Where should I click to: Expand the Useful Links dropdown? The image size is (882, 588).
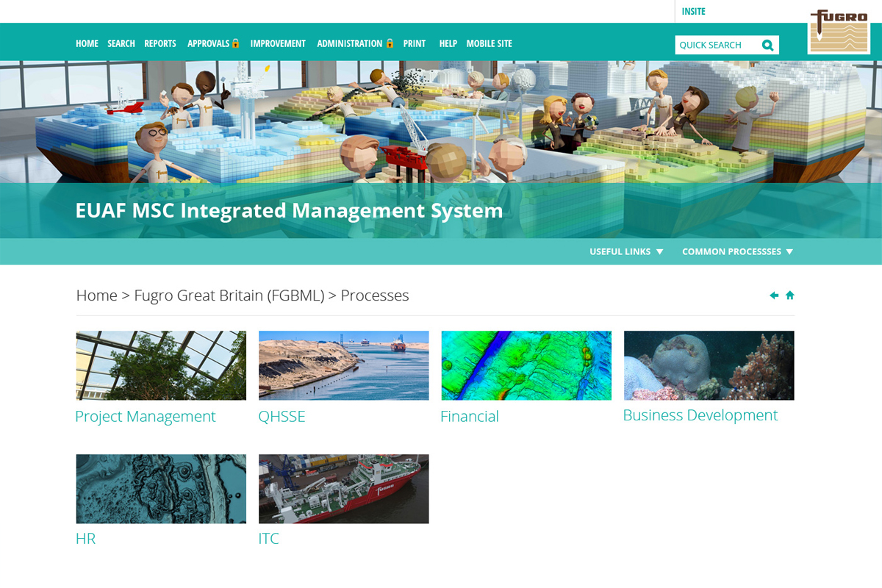[x=626, y=251]
